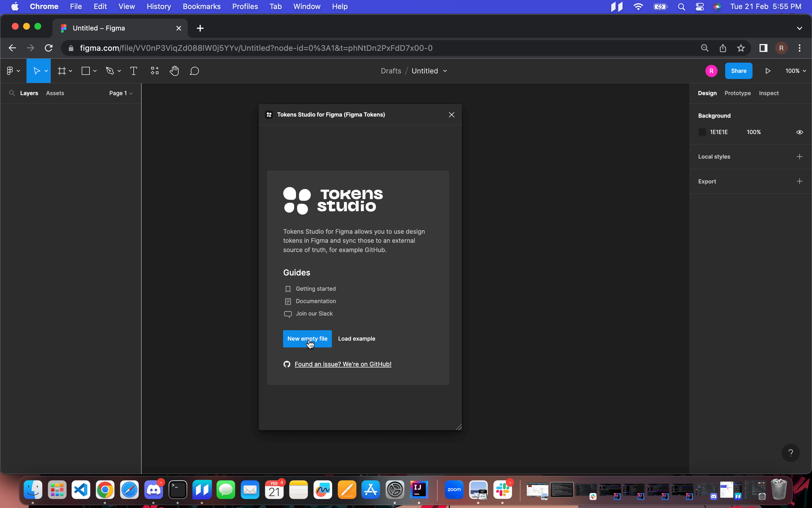Select the Text tool
The width and height of the screenshot is (812, 508).
134,71
